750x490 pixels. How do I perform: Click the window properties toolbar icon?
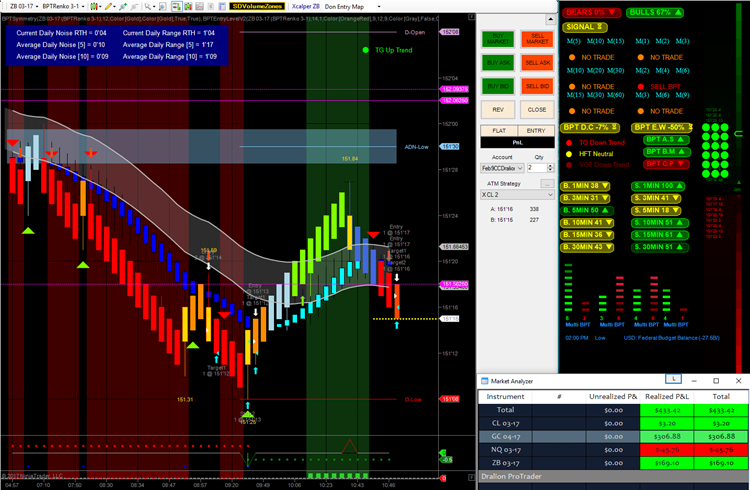tap(222, 7)
